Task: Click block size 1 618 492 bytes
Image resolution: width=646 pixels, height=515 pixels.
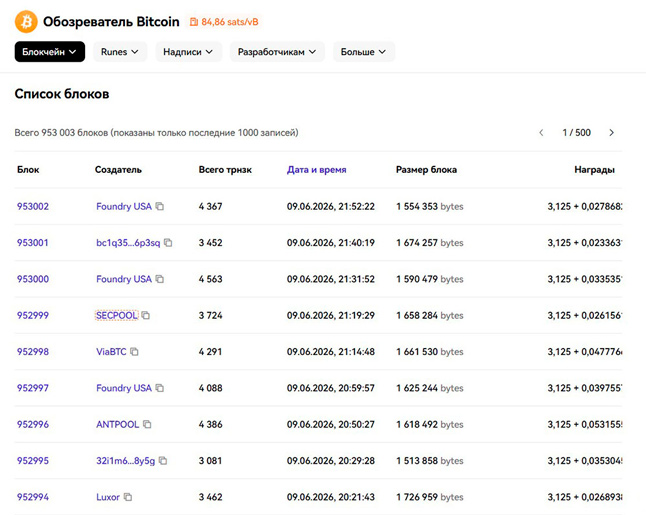Action: (x=430, y=424)
